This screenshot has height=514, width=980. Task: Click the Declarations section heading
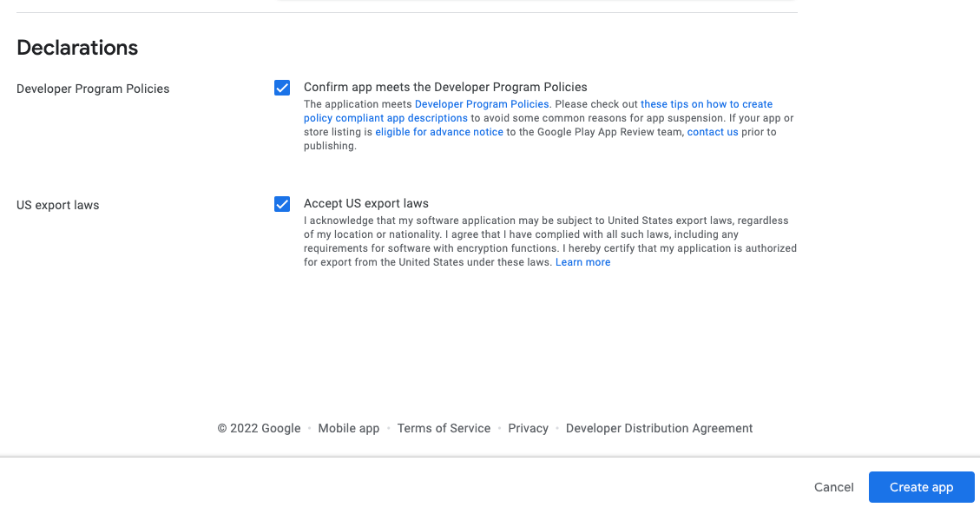click(77, 48)
